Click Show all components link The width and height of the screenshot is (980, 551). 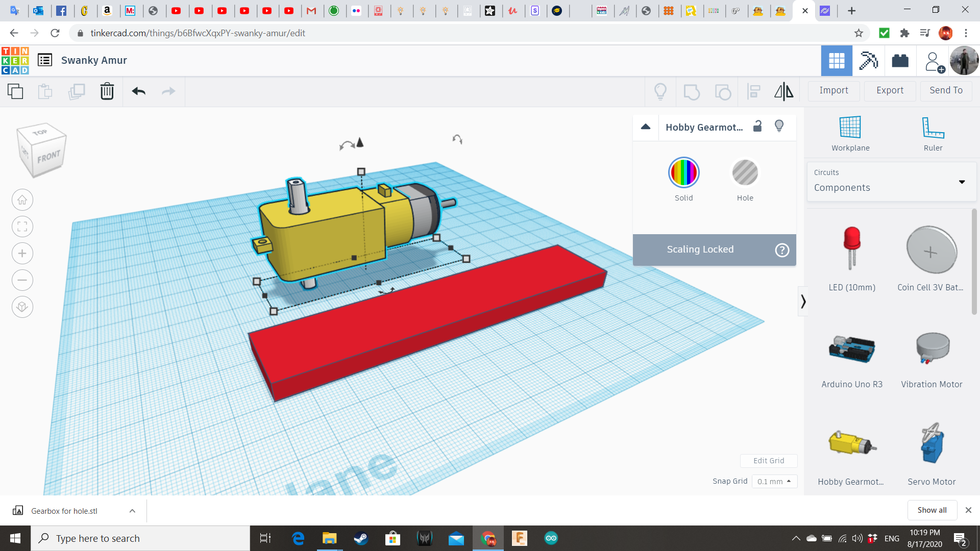[x=932, y=509]
